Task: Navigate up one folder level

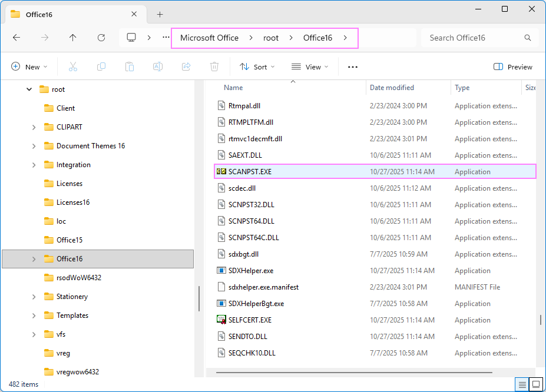Action: (x=72, y=38)
